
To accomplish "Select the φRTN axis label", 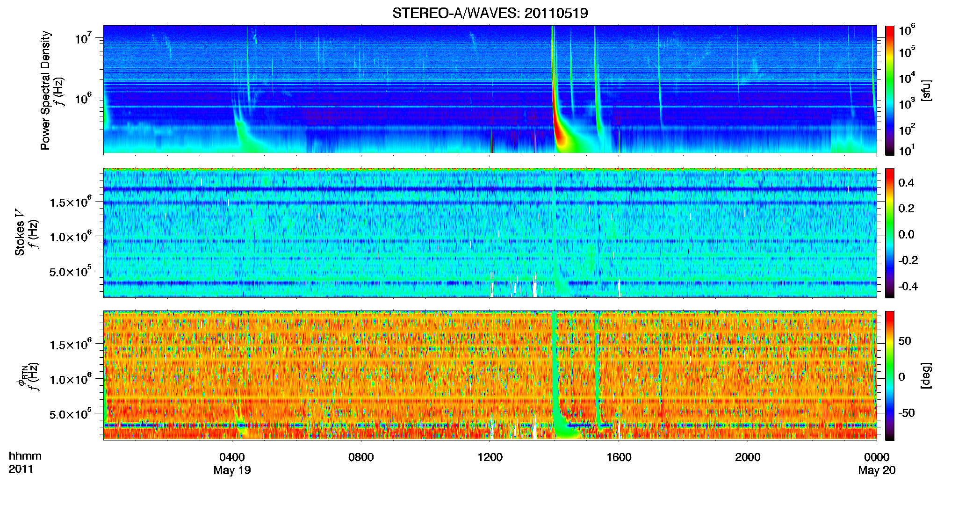I will click(x=22, y=376).
